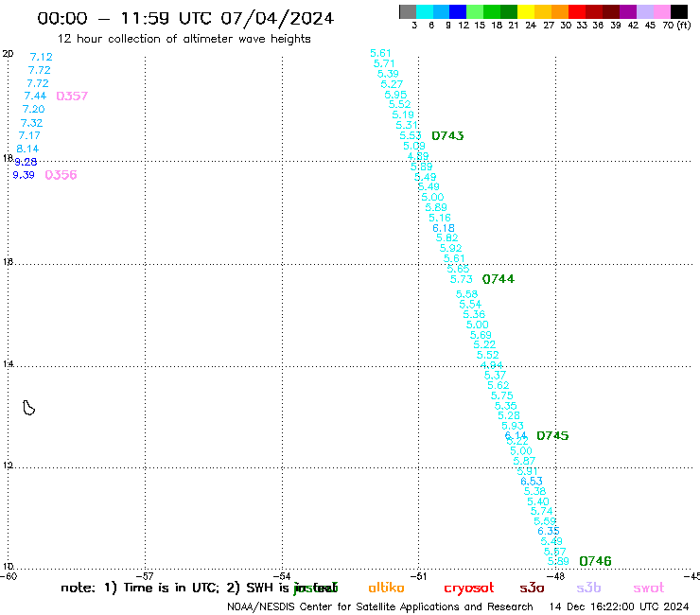Click the green time stamp '0743'
The width and height of the screenshot is (700, 615).
(x=447, y=136)
